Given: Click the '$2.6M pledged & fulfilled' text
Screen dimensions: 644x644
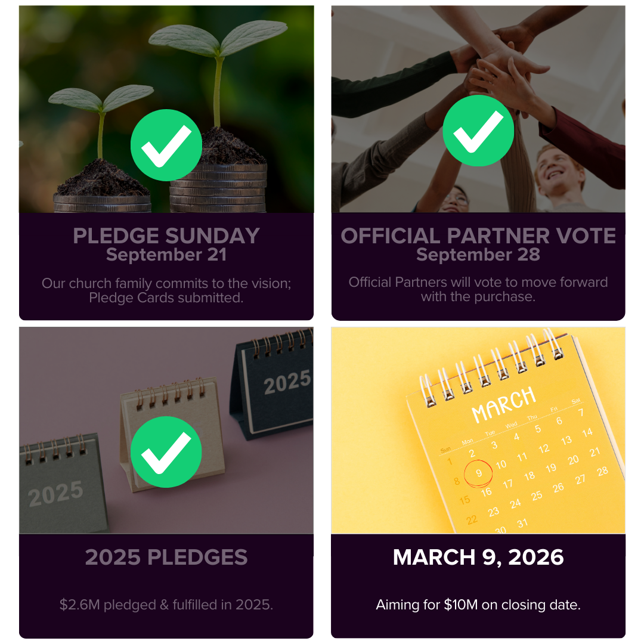Looking at the screenshot, I should pyautogui.click(x=166, y=605).
